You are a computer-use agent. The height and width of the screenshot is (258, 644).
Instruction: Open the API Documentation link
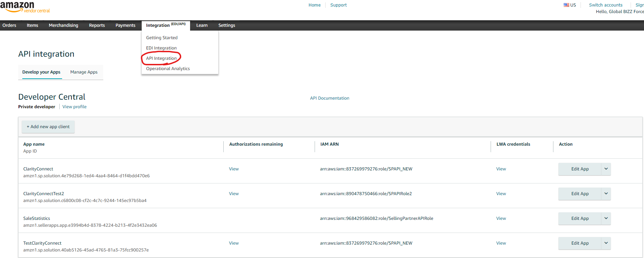pos(330,98)
